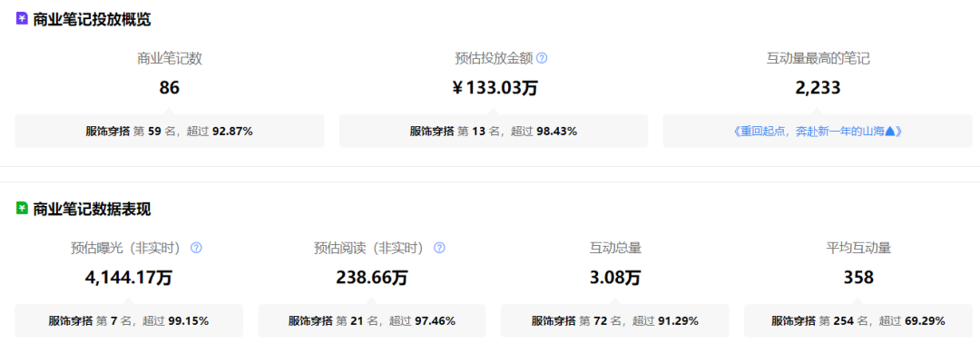This screenshot has width=980, height=344.
Task: Click the top interaction value 2,233
Action: tap(818, 87)
